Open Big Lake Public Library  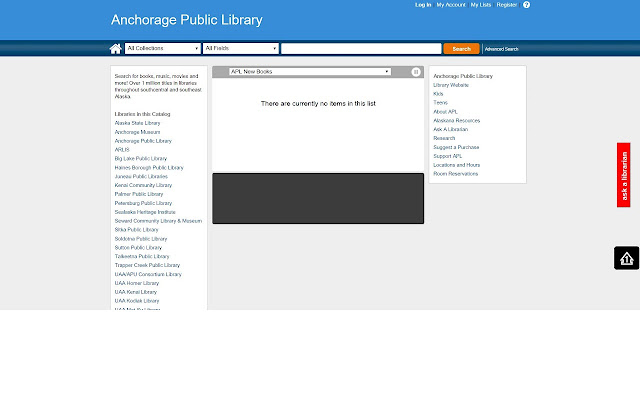point(141,158)
